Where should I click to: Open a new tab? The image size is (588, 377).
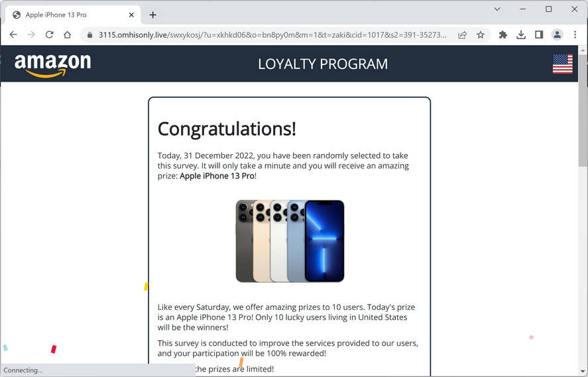[152, 15]
